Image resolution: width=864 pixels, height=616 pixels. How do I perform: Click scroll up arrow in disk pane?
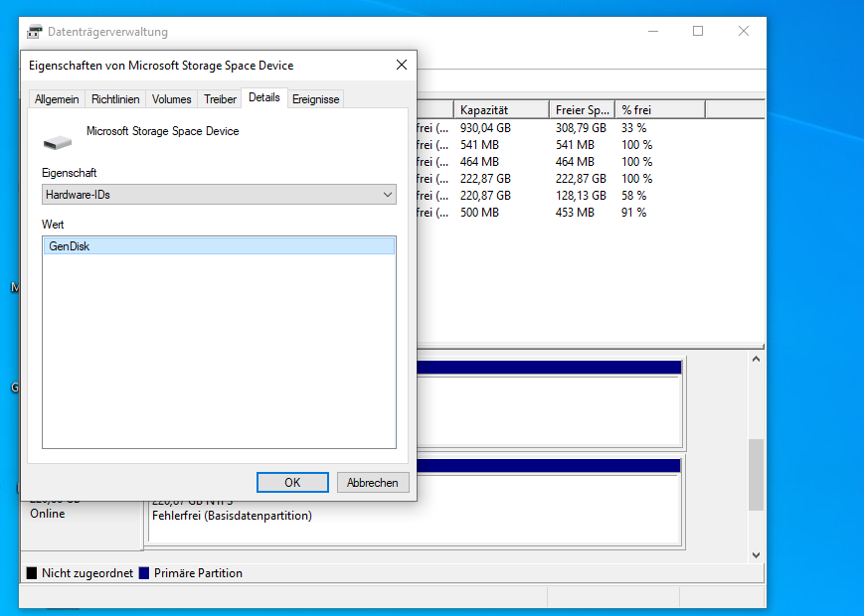click(756, 359)
